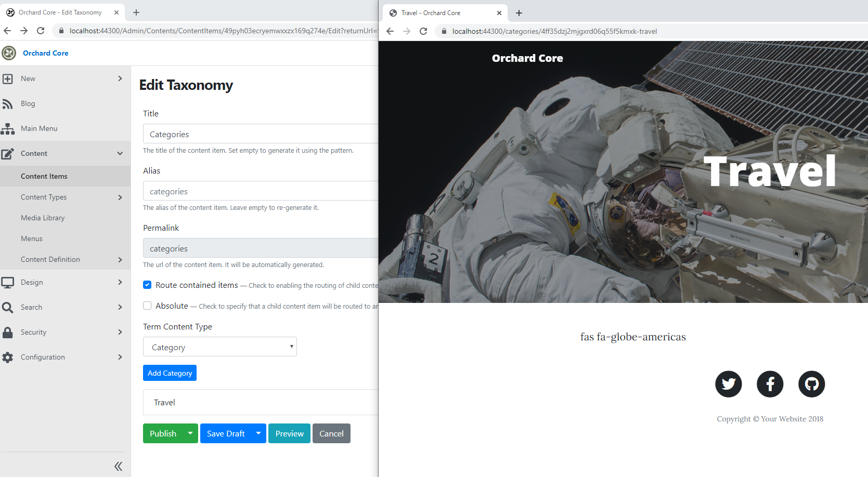Image resolution: width=868 pixels, height=477 pixels.
Task: Select Content Items in sidebar
Action: pos(65,176)
